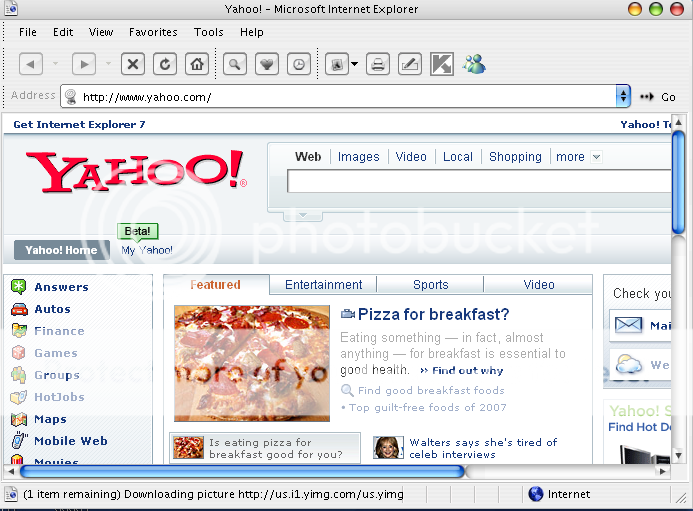Click the horizontal scrollbar thumb
693x511 pixels.
tap(240, 471)
